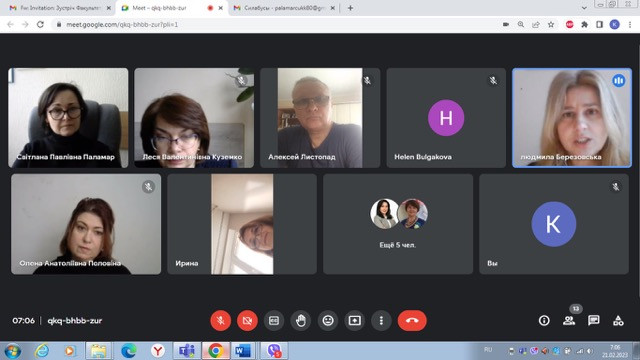Share this page icon in address bar
The width and height of the screenshot is (640, 360).
tap(536, 24)
